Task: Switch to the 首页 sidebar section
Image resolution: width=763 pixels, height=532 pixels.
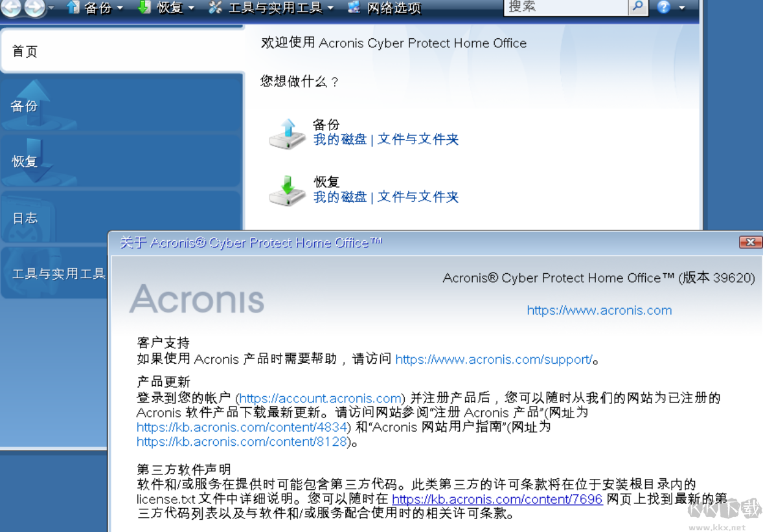Action: (25, 50)
